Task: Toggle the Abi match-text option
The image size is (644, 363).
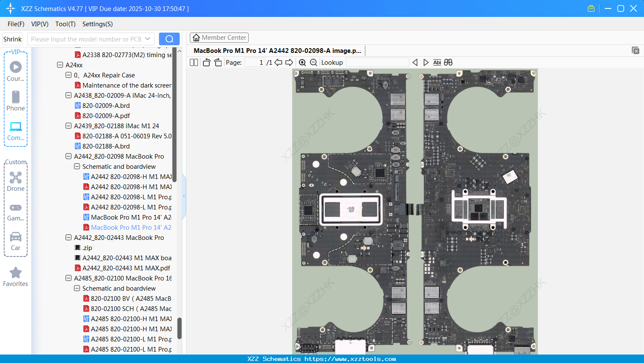Action: pos(437,63)
